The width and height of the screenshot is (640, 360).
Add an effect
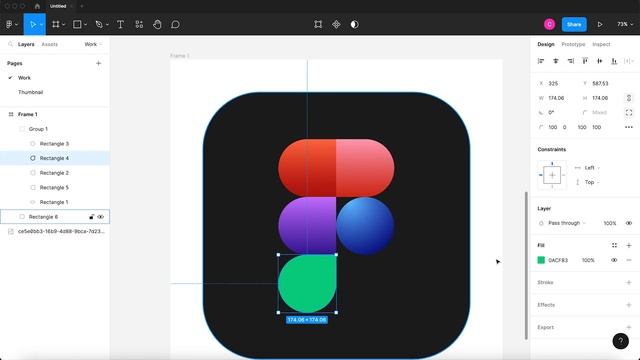pyautogui.click(x=629, y=305)
